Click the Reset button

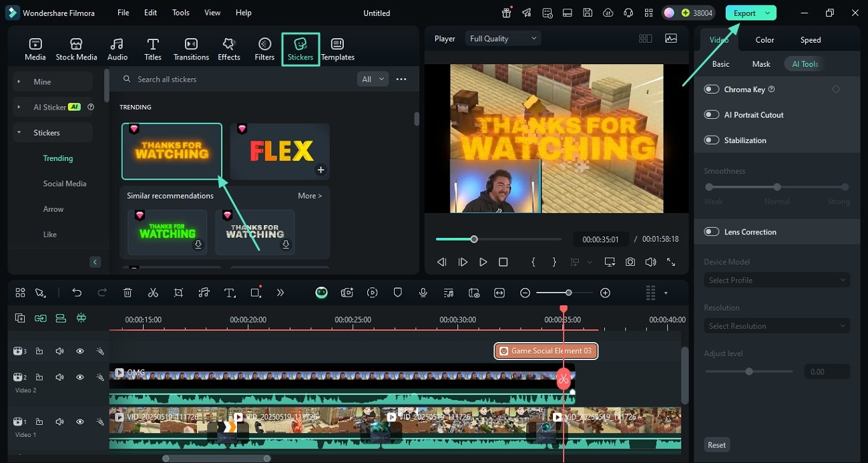pyautogui.click(x=716, y=445)
